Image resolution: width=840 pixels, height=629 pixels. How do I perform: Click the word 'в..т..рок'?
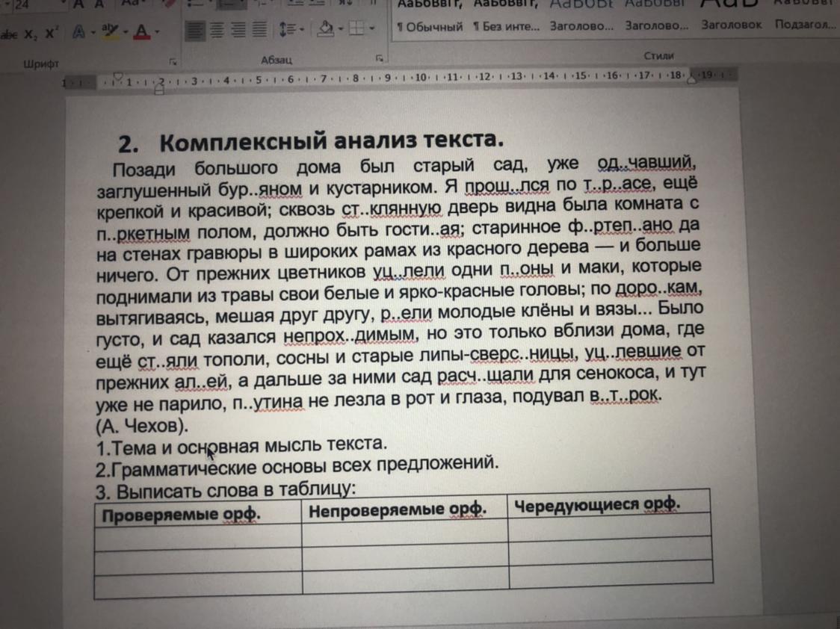pyautogui.click(x=626, y=395)
